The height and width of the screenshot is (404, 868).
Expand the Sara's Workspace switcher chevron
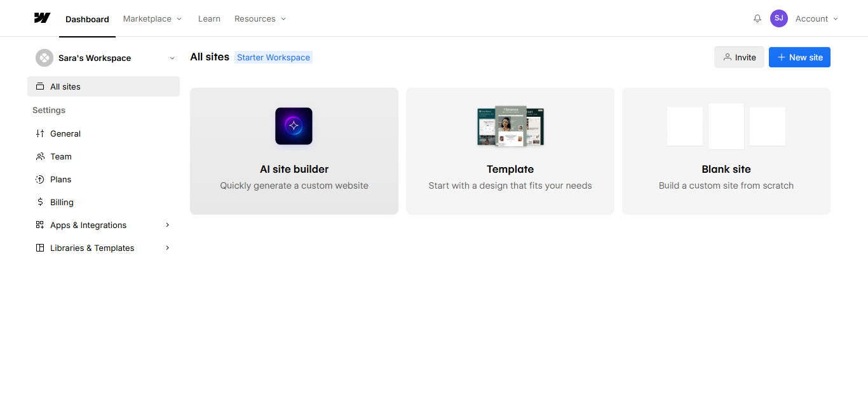172,58
